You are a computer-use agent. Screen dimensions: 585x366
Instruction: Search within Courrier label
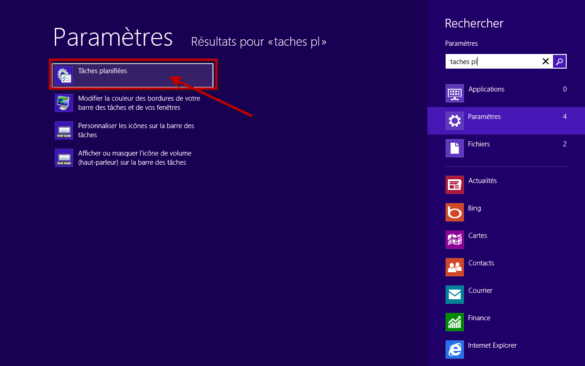click(480, 290)
